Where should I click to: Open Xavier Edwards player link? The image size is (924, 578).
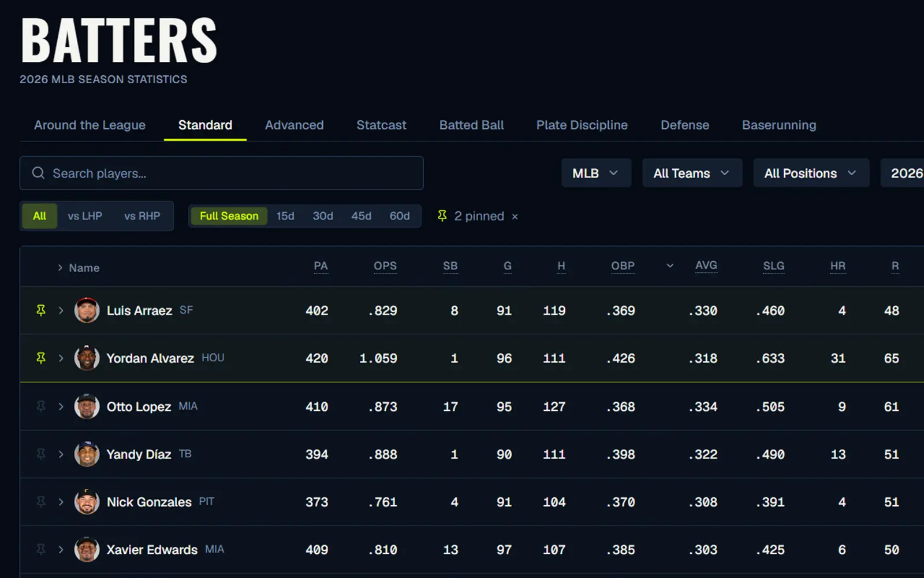coord(152,550)
